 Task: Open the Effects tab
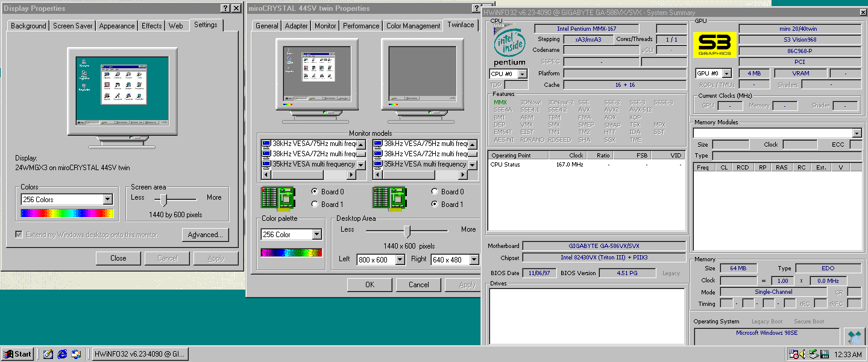pyautogui.click(x=152, y=26)
